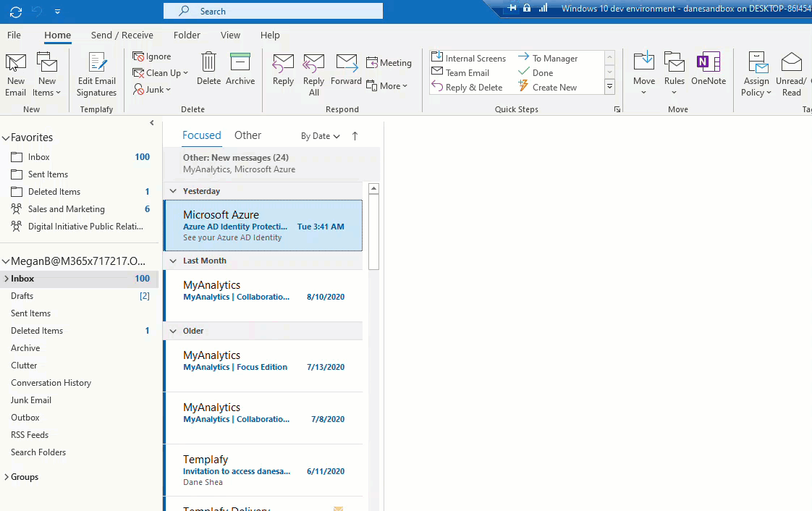This screenshot has width=812, height=511.
Task: Run the Reply & Delete quick step
Action: click(467, 87)
